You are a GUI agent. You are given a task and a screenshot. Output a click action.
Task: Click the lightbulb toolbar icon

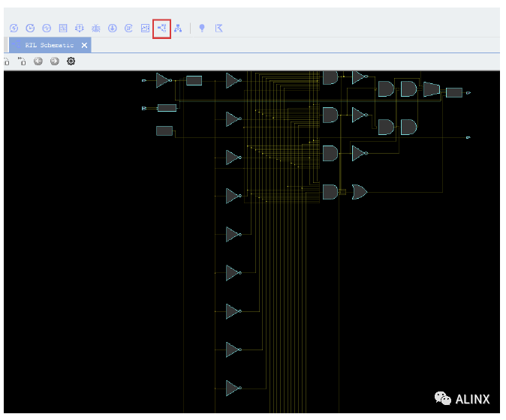point(202,28)
